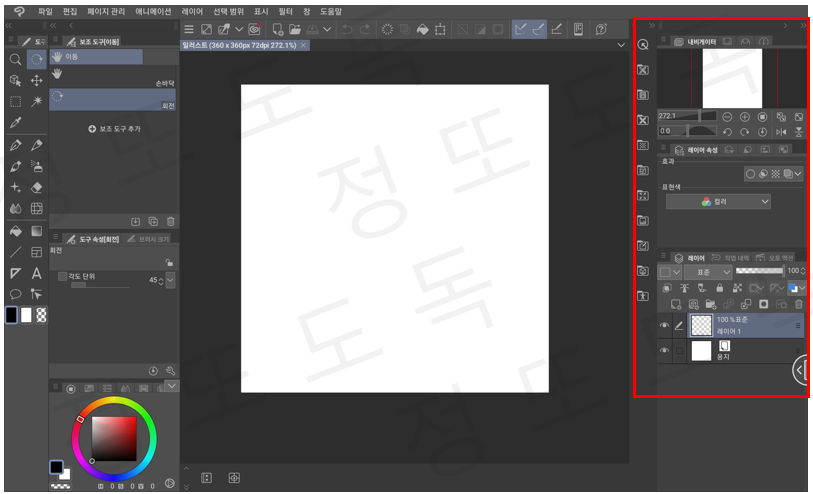
Task: Toggle transparent color checkered swatch
Action: coord(41,315)
